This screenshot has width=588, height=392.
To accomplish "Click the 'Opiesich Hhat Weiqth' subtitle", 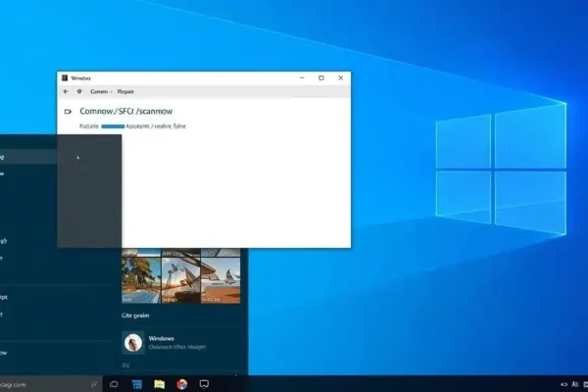I will 177,347.
